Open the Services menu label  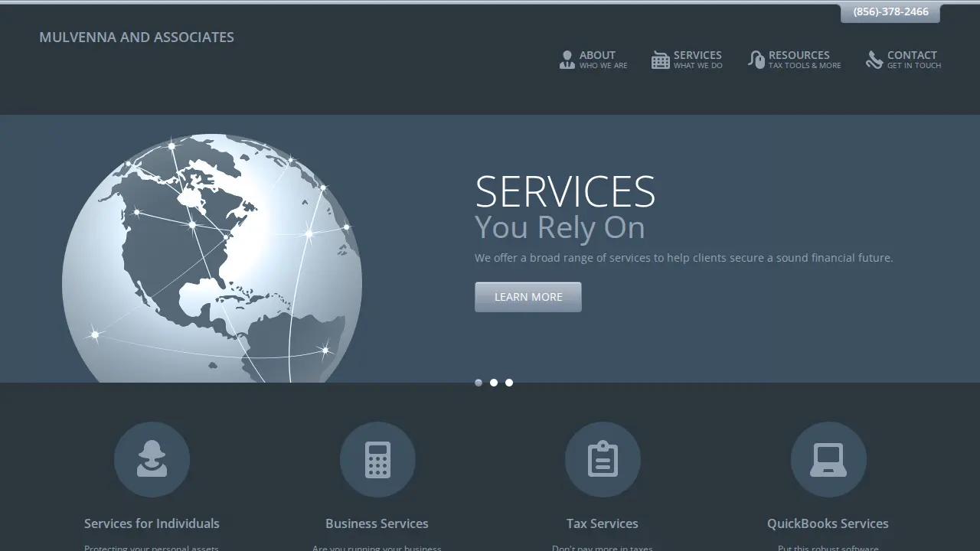(x=697, y=55)
